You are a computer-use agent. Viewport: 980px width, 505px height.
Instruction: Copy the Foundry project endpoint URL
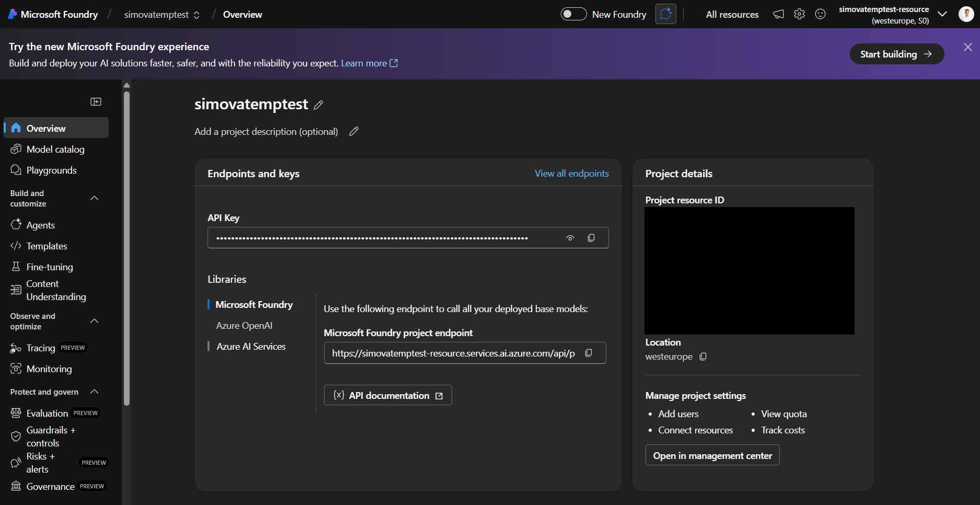tap(589, 353)
